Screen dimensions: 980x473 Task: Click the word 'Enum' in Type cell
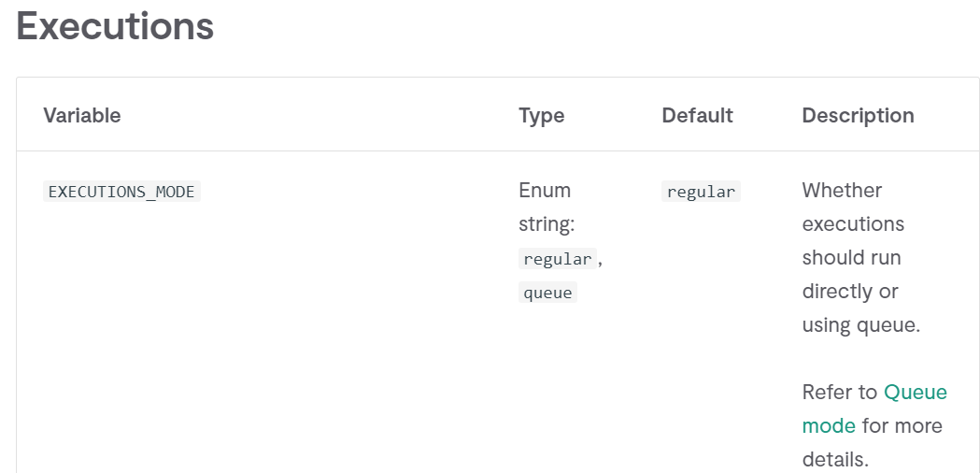[545, 190]
